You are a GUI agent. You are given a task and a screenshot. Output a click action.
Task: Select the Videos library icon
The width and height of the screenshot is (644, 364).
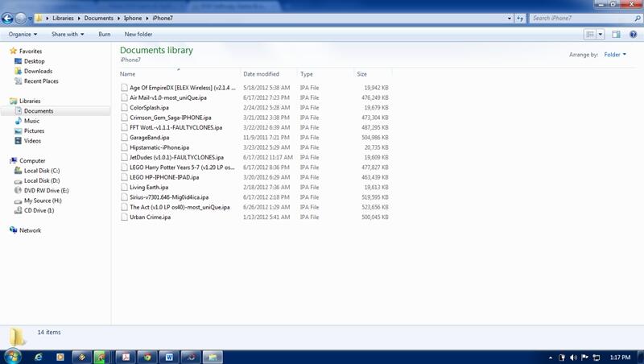coord(18,140)
